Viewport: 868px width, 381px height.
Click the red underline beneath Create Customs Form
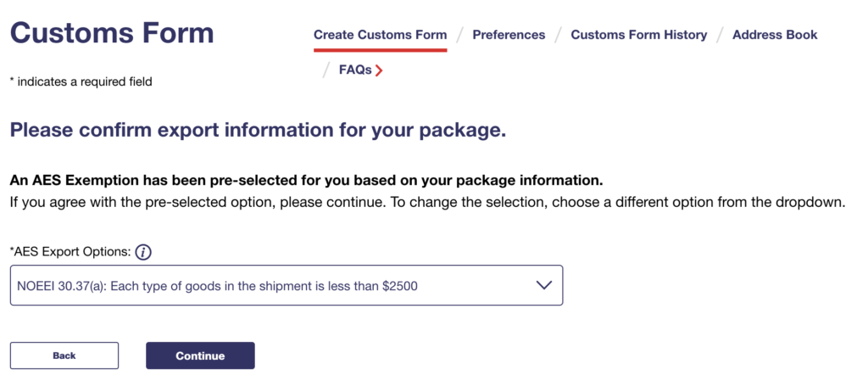(380, 50)
